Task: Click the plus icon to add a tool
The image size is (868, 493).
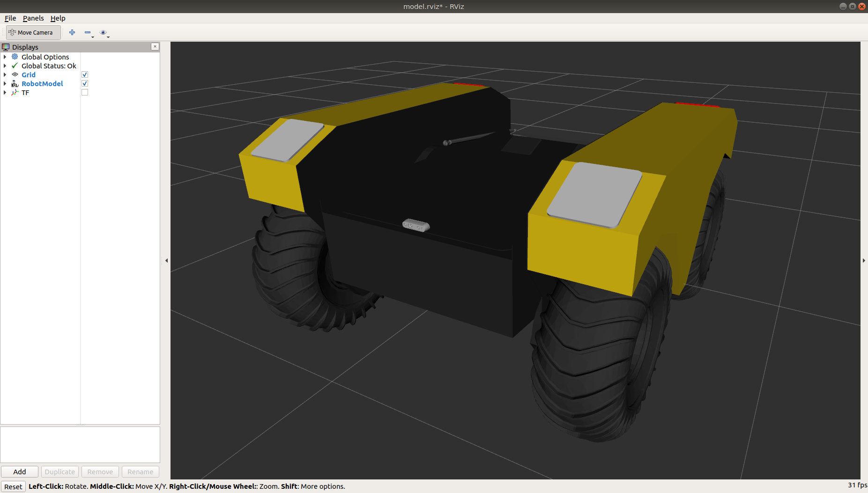Action: coord(72,32)
